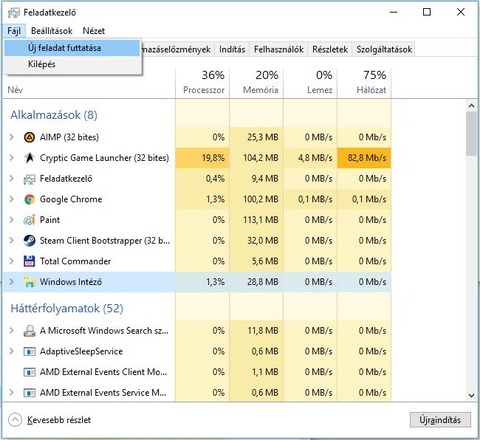Click the Cryptic Game Launcher icon

[x=29, y=158]
